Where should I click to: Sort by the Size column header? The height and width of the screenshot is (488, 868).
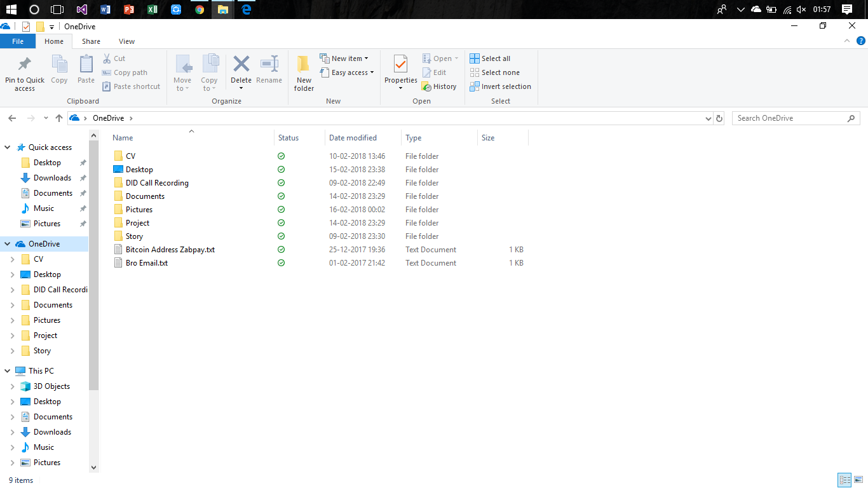coord(503,138)
